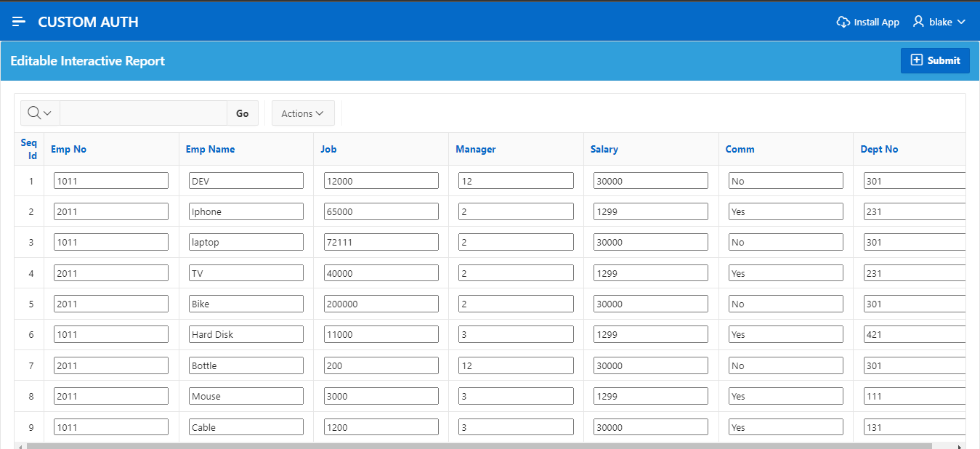Click the horizontal scrollbar under the report

[x=479, y=446]
